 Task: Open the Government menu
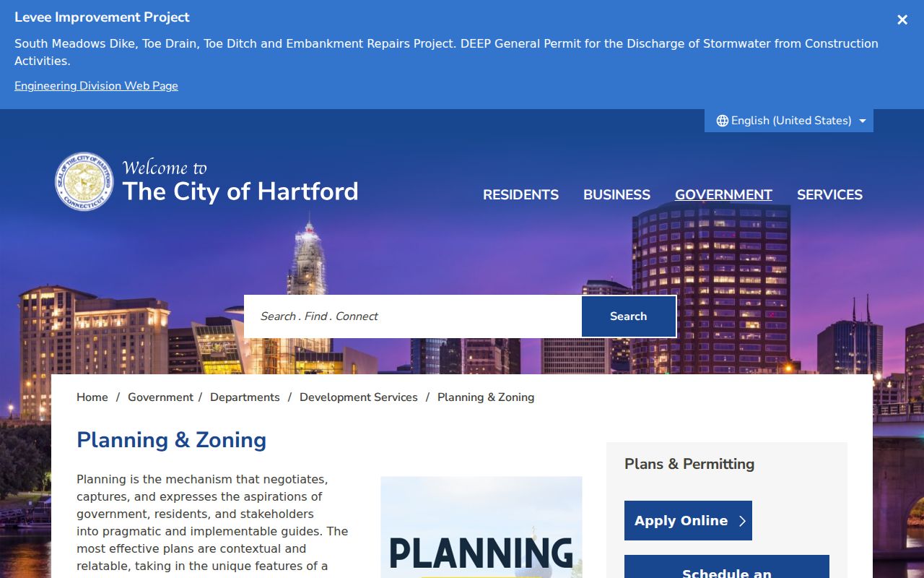[723, 195]
